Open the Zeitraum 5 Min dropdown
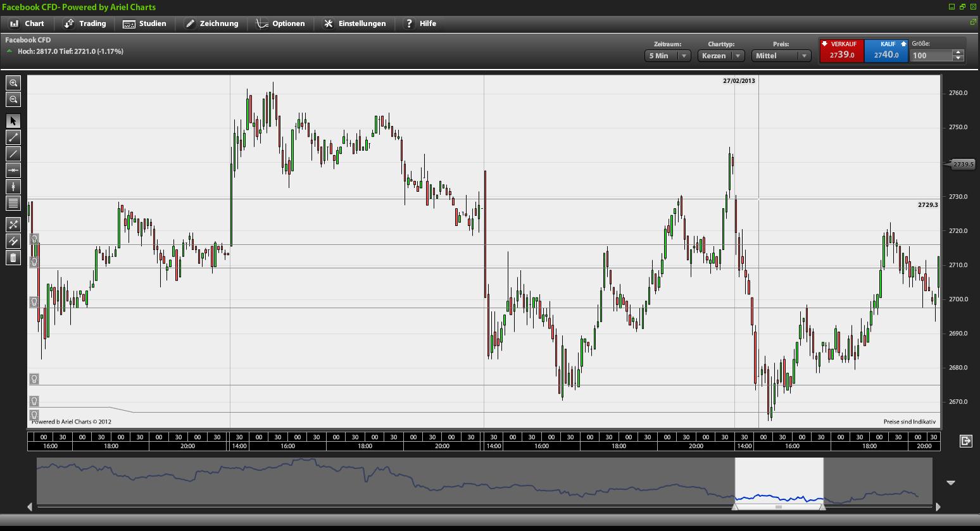 point(667,56)
